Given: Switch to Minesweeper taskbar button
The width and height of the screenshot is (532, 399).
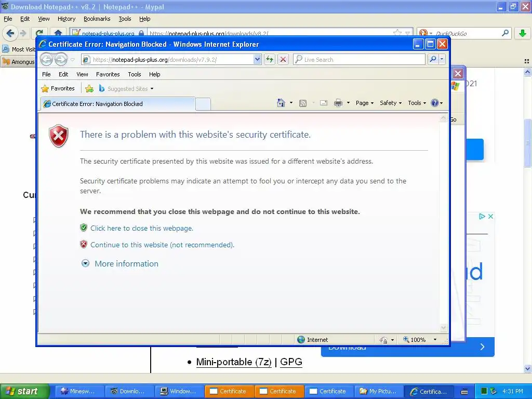Looking at the screenshot, I should 79,391.
